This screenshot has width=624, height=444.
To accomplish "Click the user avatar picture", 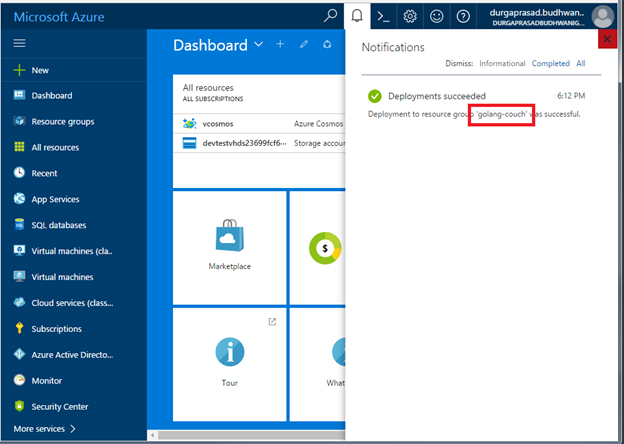I will [x=603, y=16].
